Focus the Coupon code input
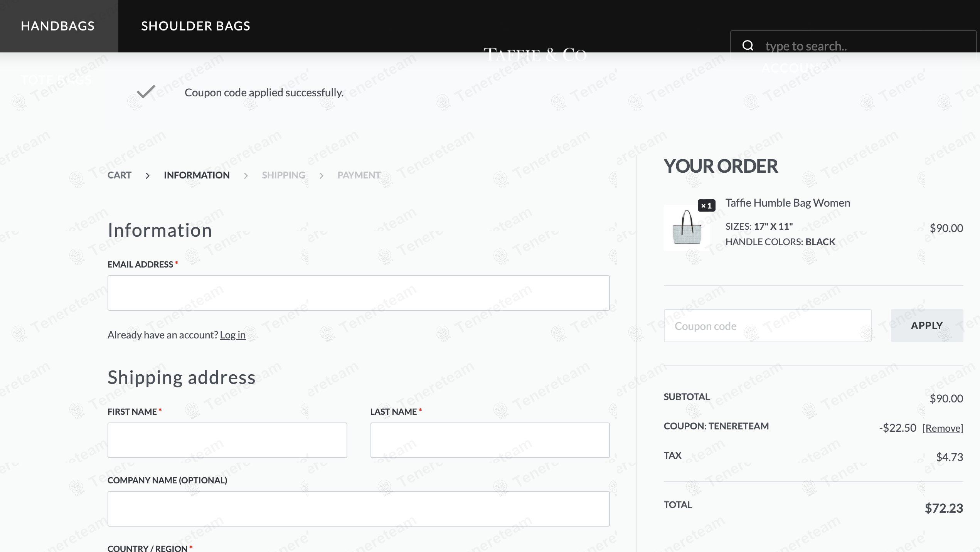This screenshot has width=980, height=552. tap(768, 326)
